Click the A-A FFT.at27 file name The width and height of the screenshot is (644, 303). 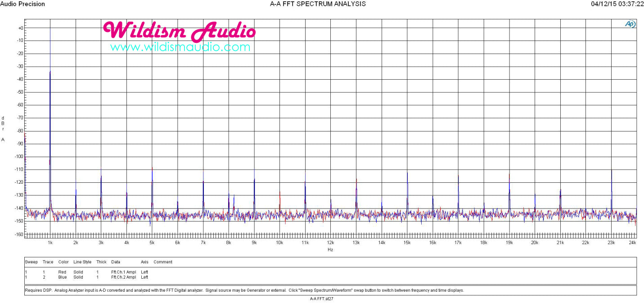point(322,298)
